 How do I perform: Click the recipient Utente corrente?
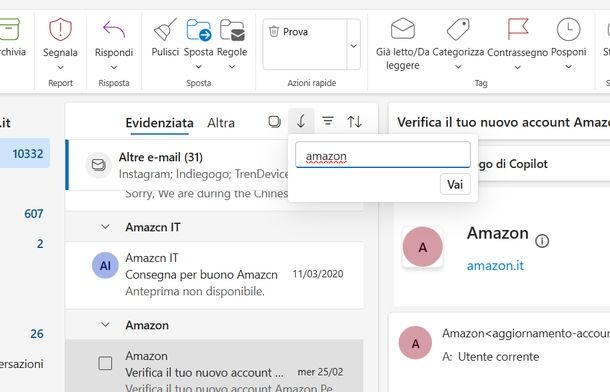tap(498, 357)
